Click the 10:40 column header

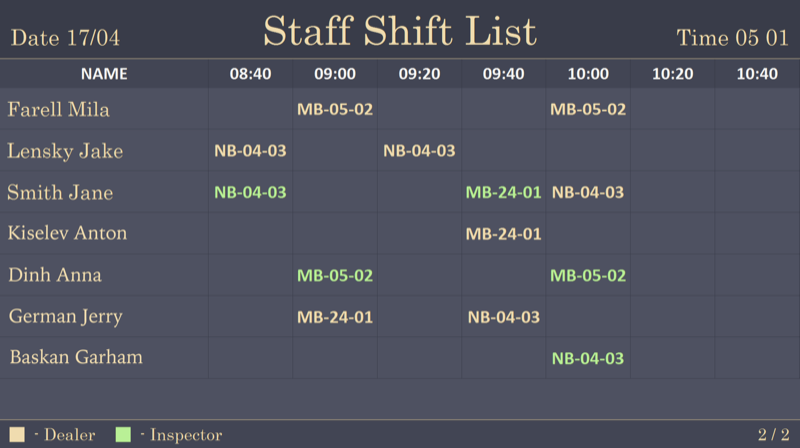tap(756, 73)
